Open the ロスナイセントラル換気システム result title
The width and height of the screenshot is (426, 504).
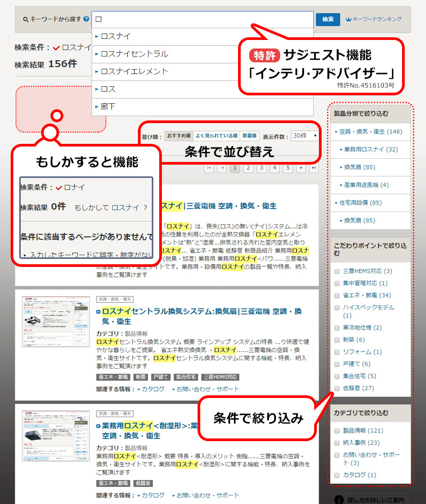click(x=201, y=316)
